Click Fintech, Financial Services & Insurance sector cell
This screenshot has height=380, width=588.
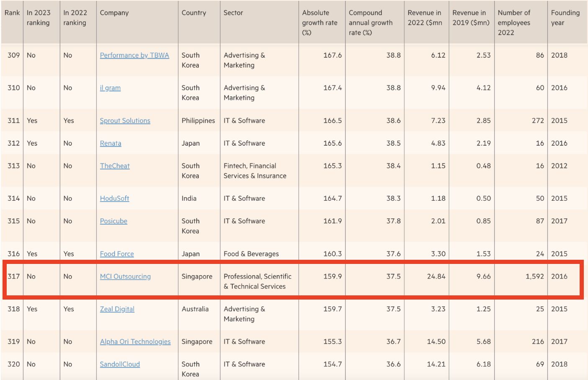pos(255,171)
